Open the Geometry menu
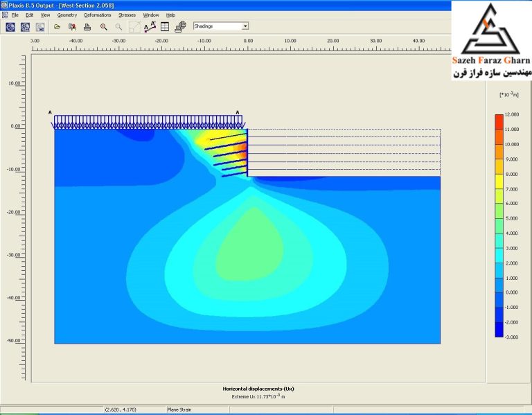Image resolution: width=532 pixels, height=415 pixels. (66, 15)
